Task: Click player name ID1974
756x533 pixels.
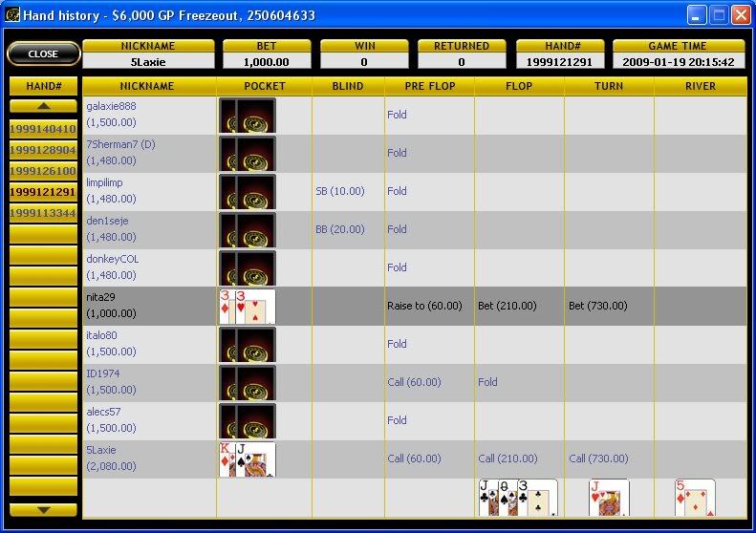Action: point(102,373)
